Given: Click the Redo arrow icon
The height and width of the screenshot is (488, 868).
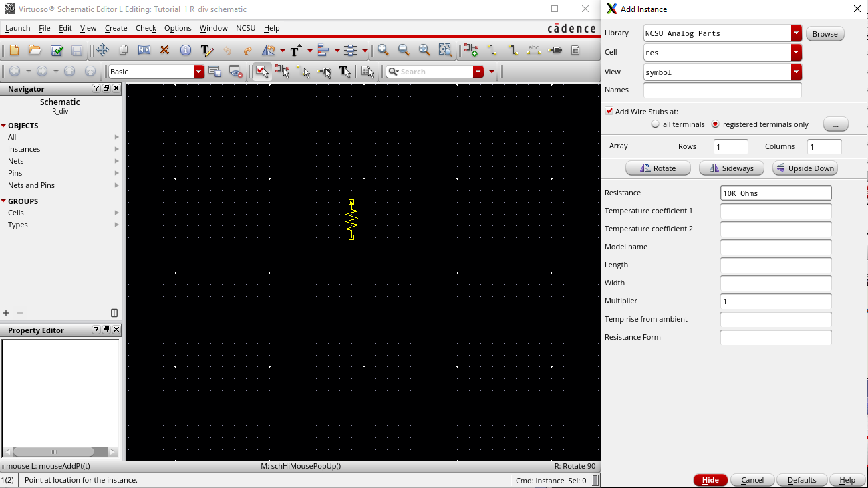Looking at the screenshot, I should coord(248,50).
